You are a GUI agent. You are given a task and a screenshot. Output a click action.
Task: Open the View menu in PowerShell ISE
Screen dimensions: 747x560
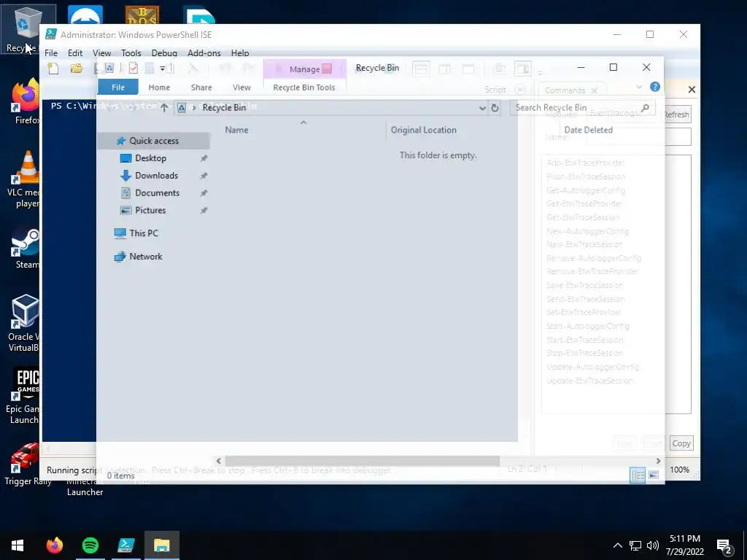click(x=101, y=52)
